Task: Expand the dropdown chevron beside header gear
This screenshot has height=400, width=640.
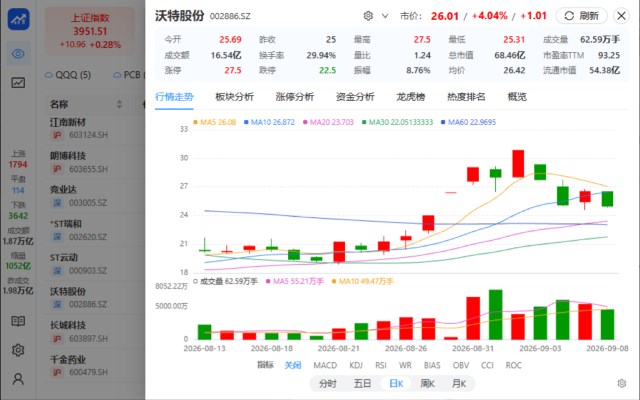Action: coord(385,16)
